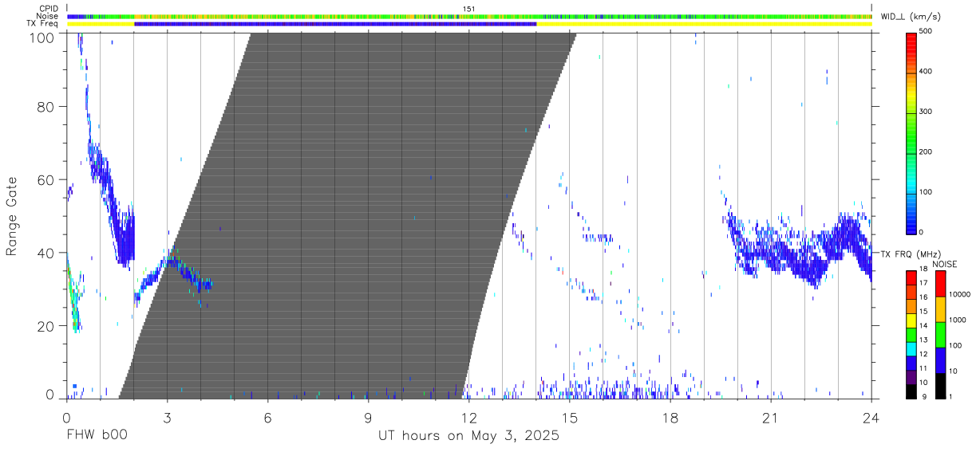
Task: Click the CPID value 151
Action: coord(469,9)
